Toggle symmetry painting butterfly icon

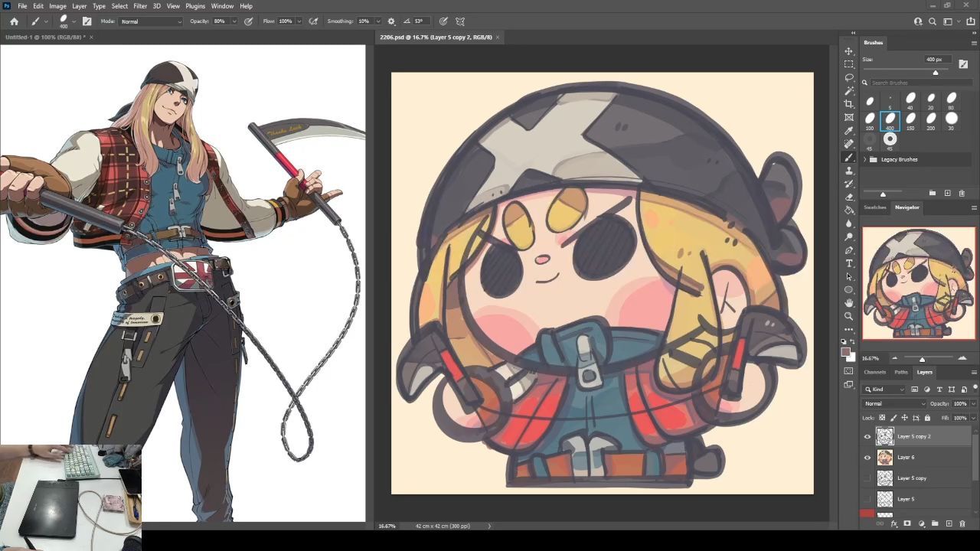coord(460,21)
